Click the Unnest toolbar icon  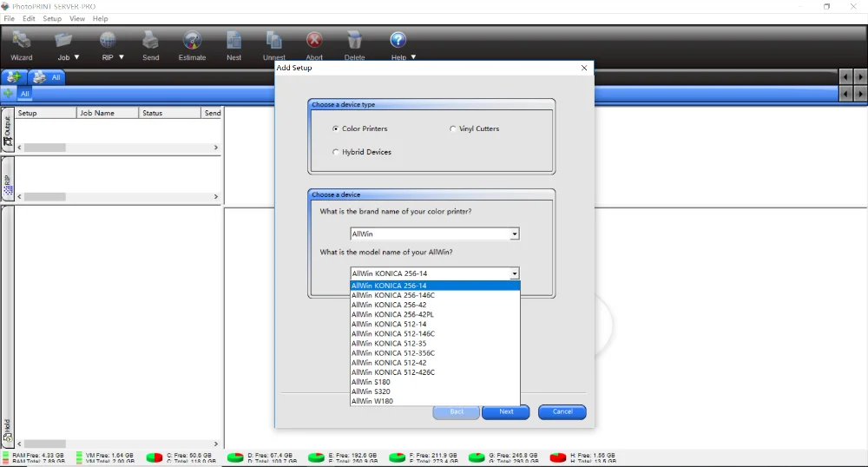coord(274,41)
